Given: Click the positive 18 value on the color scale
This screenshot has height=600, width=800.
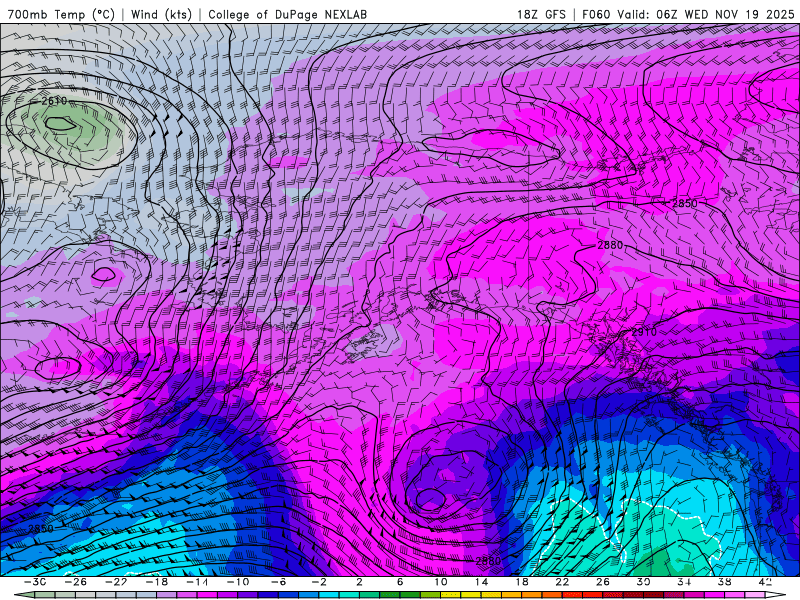Looking at the screenshot, I should coord(521,582).
